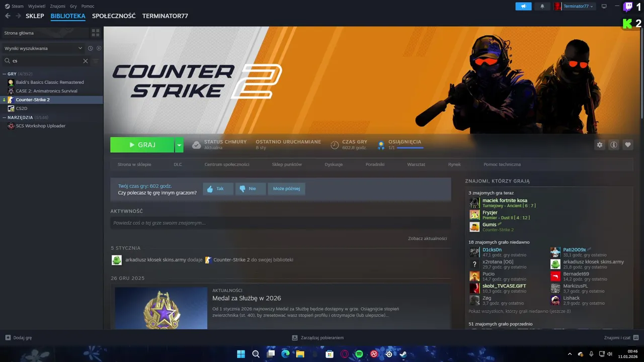This screenshot has width=644, height=362.
Task: Open game settings gear icon
Action: tap(600, 145)
